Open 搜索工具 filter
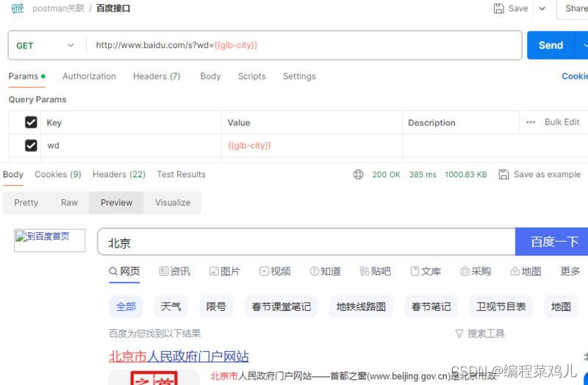The image size is (588, 385). point(480,334)
